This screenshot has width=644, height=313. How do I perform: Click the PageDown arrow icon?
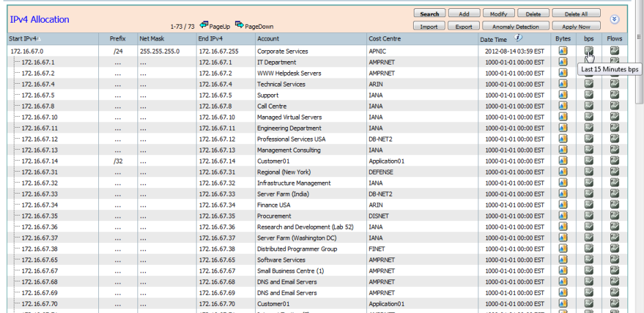(x=239, y=25)
